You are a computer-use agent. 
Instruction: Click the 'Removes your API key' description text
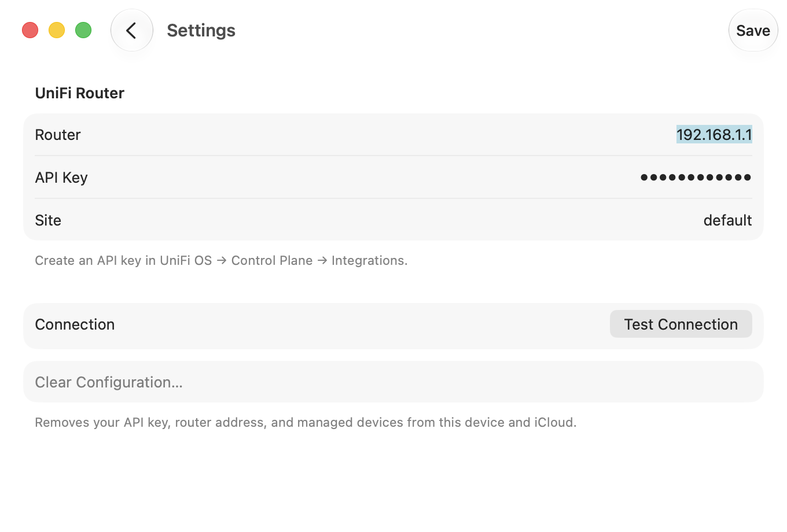click(306, 422)
